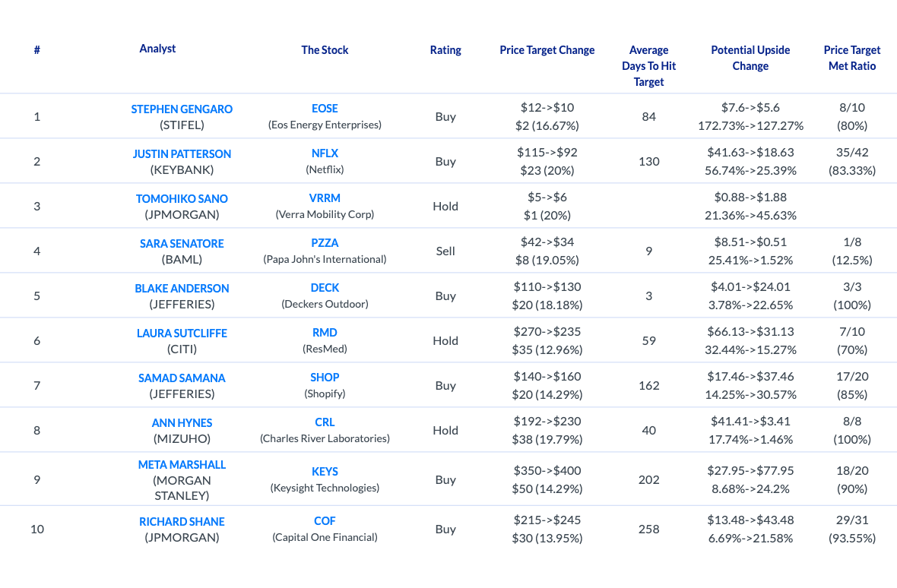Image resolution: width=897 pixels, height=588 pixels.
Task: Open Samad Samana analyst link
Action: tap(182, 378)
